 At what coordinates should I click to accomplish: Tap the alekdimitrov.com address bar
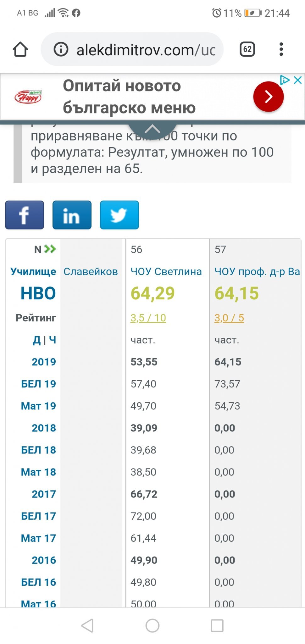point(146,50)
